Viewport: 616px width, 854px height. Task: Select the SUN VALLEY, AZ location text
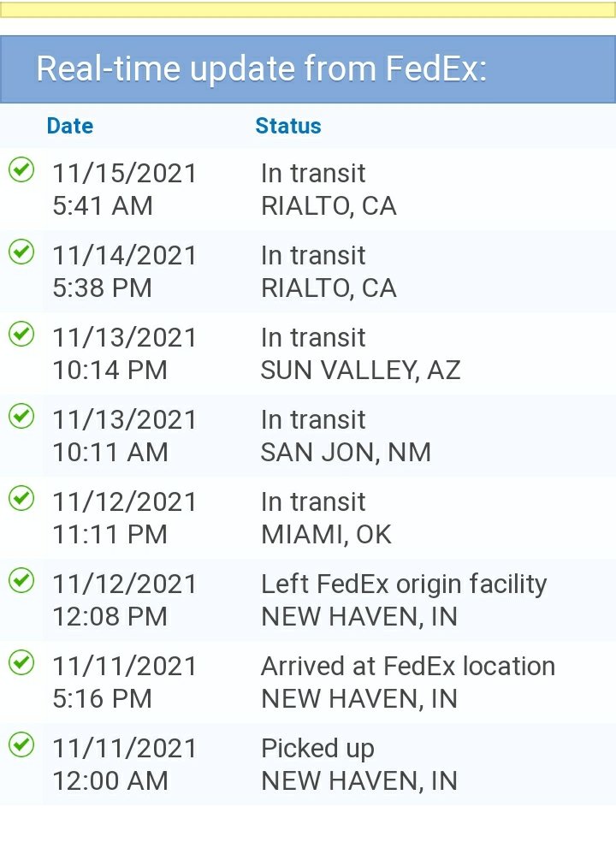[x=360, y=371]
